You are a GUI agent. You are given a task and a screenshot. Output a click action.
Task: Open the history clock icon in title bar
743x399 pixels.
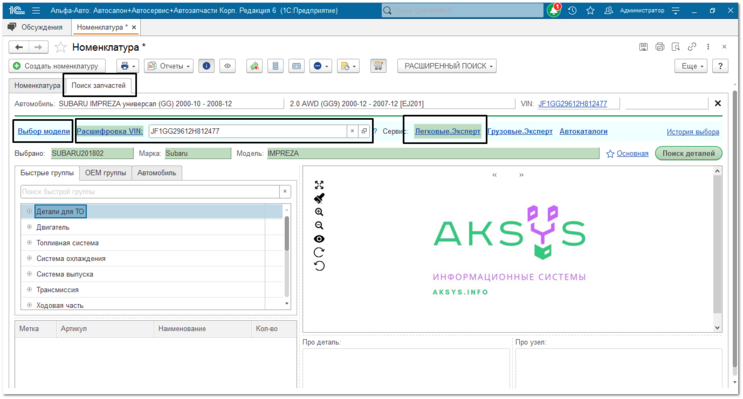point(572,10)
